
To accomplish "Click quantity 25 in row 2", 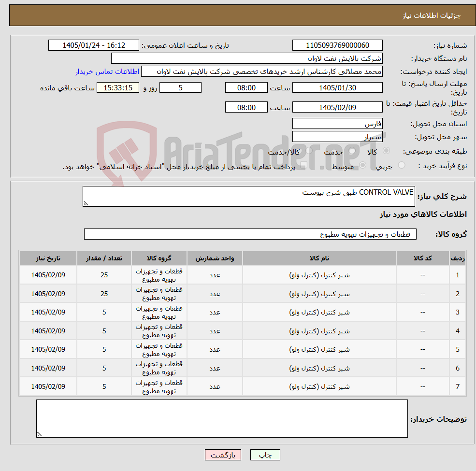I will coord(104,294).
